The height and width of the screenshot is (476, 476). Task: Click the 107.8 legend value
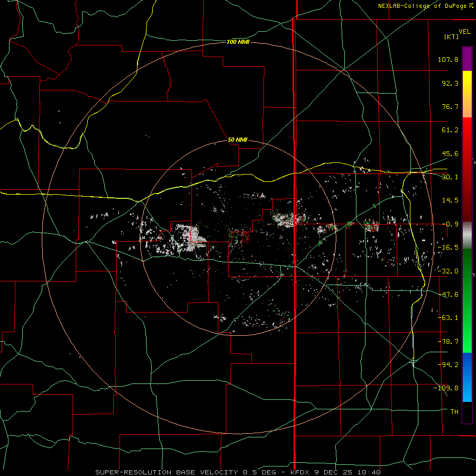448,59
